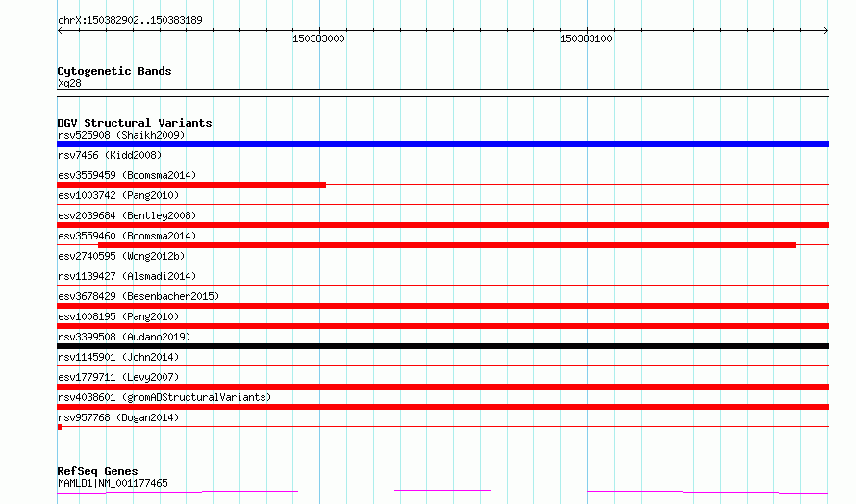Click the magenta MAMLD1 gene line
Screen dimensions: 856x504
pyautogui.click(x=442, y=492)
